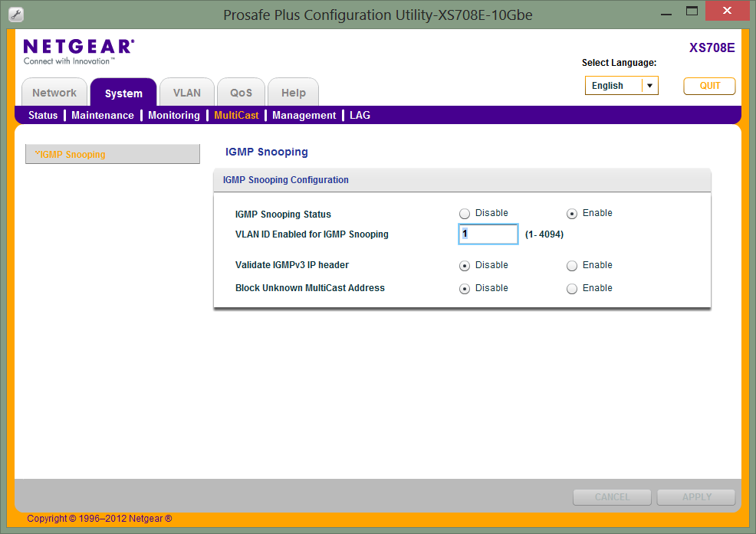The width and height of the screenshot is (756, 534).
Task: Click the '(1- 4094)' range hint
Action: point(544,234)
